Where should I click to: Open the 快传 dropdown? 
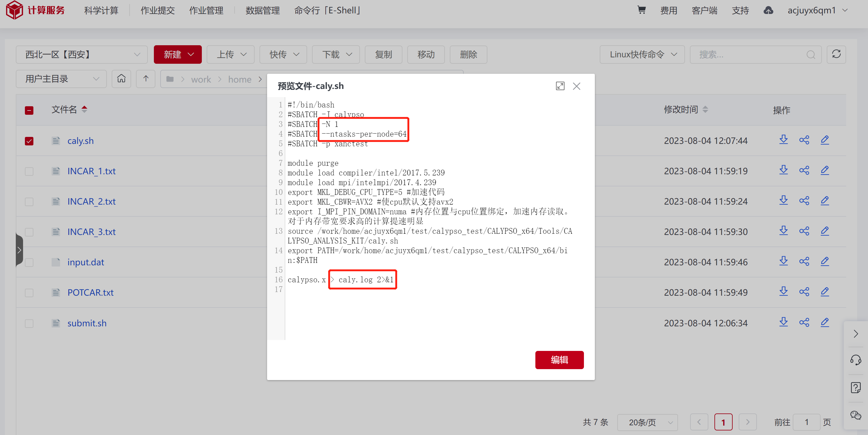point(283,54)
